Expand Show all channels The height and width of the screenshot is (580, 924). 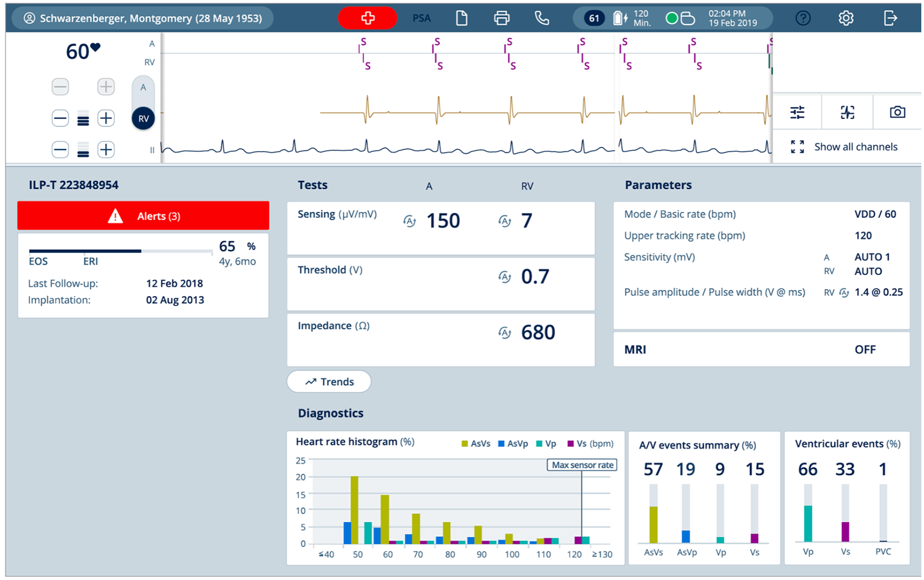[844, 147]
